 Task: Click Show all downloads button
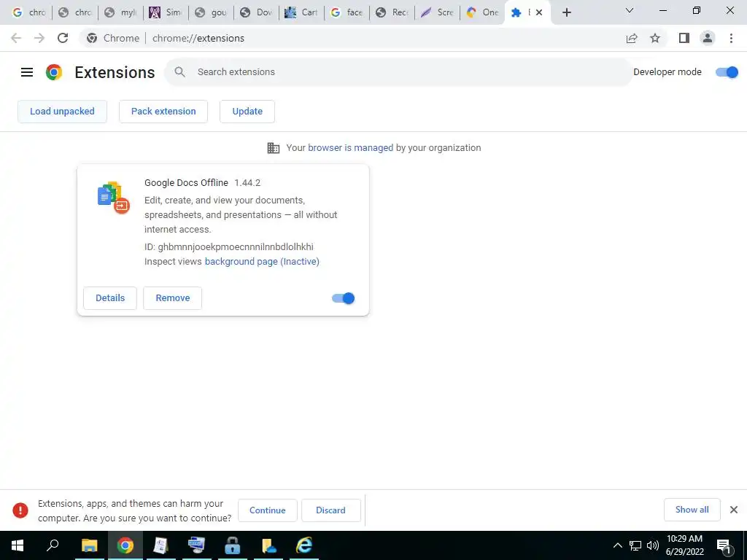[x=692, y=510]
